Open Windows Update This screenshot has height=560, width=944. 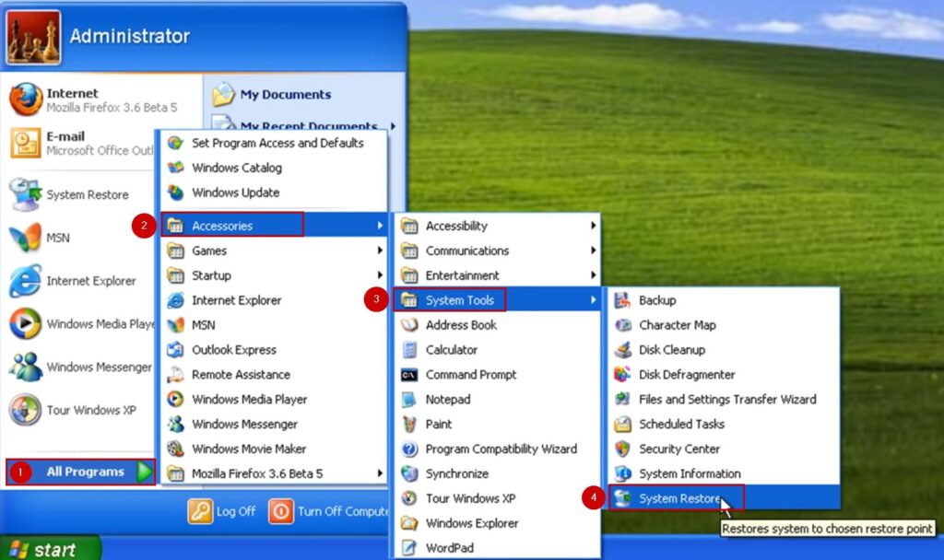(x=274, y=192)
